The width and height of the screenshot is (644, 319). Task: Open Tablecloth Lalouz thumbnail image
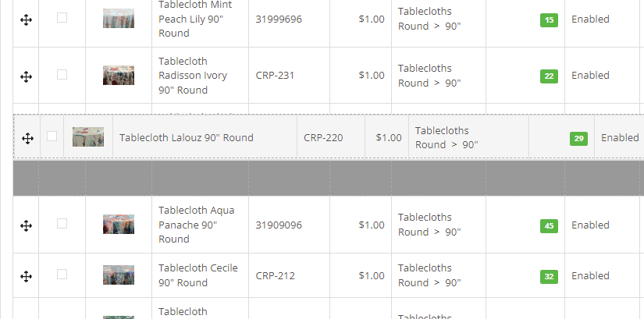[x=88, y=136]
